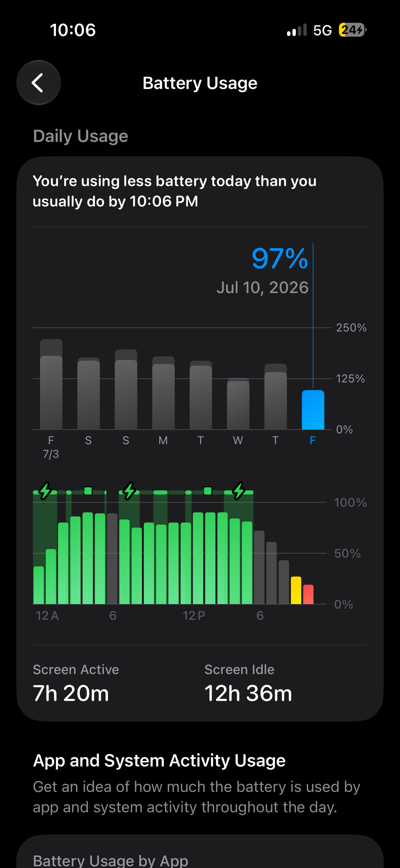This screenshot has width=400, height=868.
Task: Select Wednesday's daily usage bar
Action: pyautogui.click(x=238, y=403)
